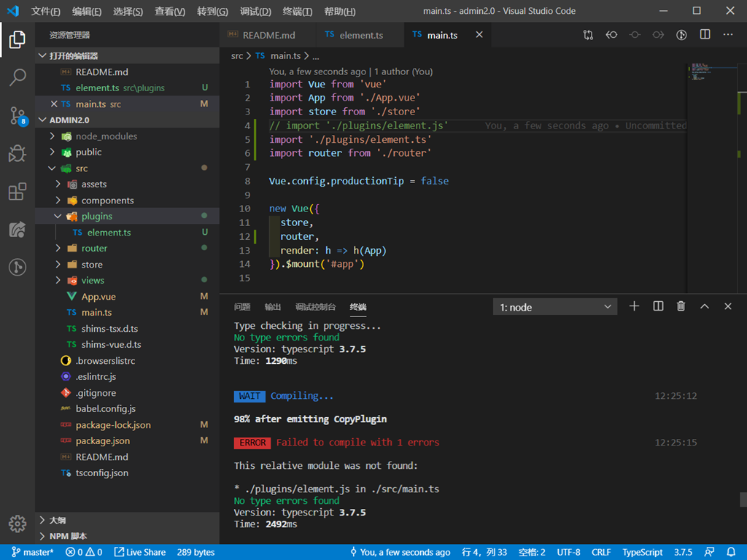Open the Run and Debug view
Screen dimensions: 747x560
pyautogui.click(x=18, y=153)
